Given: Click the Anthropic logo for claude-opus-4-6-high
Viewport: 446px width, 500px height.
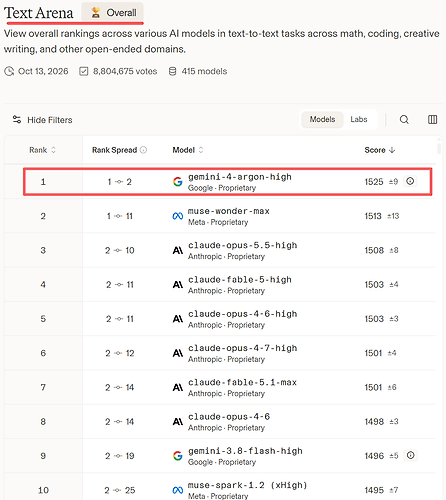Looking at the screenshot, I should [178, 319].
